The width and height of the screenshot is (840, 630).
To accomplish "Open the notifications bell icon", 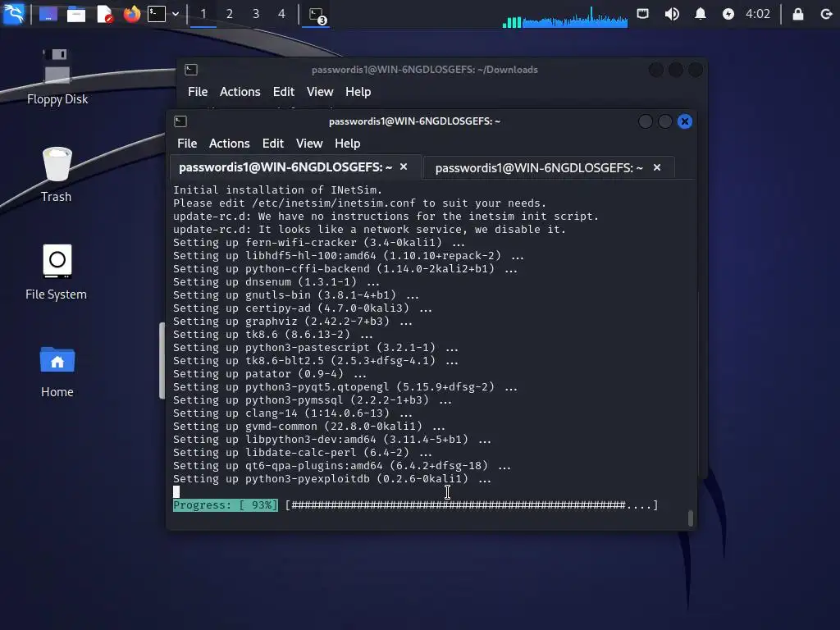I will tap(700, 14).
